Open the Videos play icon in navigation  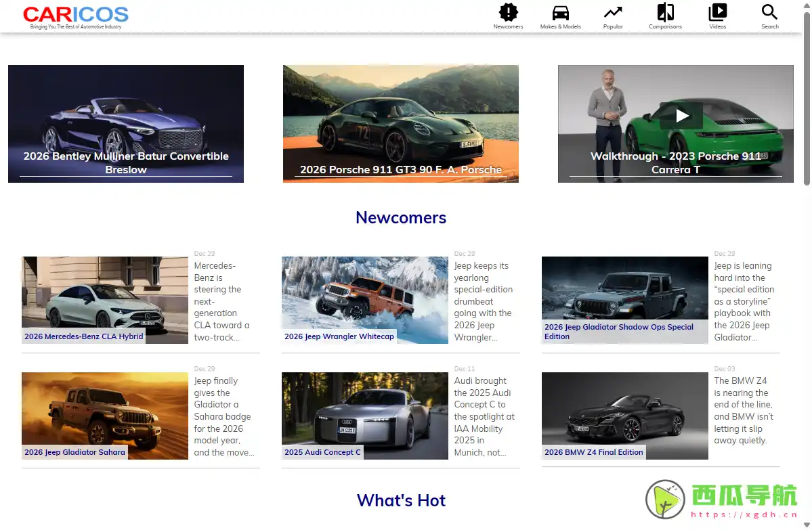click(x=717, y=13)
